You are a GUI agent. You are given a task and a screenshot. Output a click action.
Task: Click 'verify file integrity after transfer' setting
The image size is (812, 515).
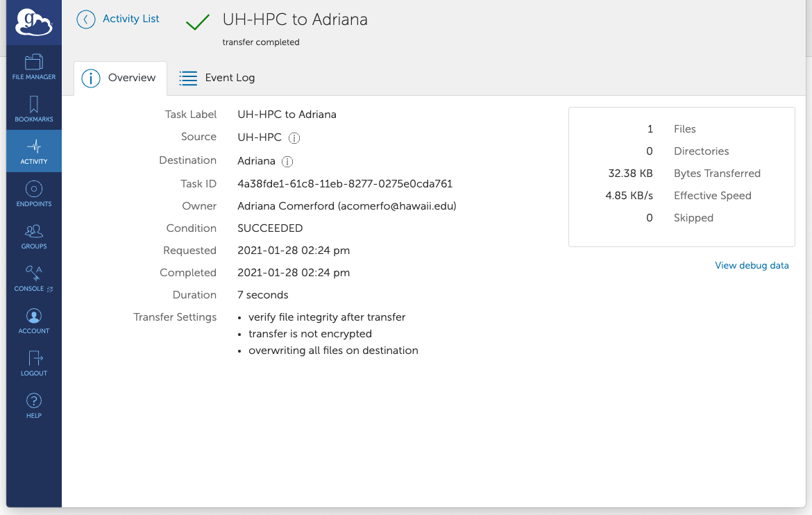tap(327, 317)
